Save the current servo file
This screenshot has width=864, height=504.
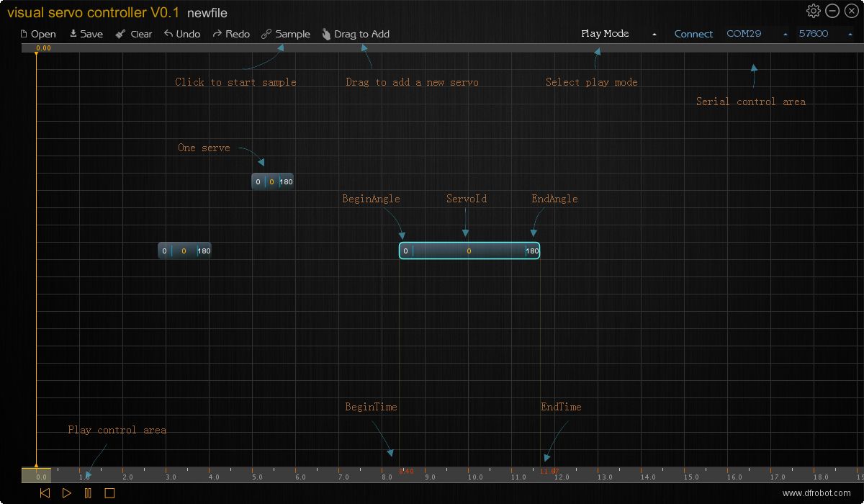(x=86, y=34)
